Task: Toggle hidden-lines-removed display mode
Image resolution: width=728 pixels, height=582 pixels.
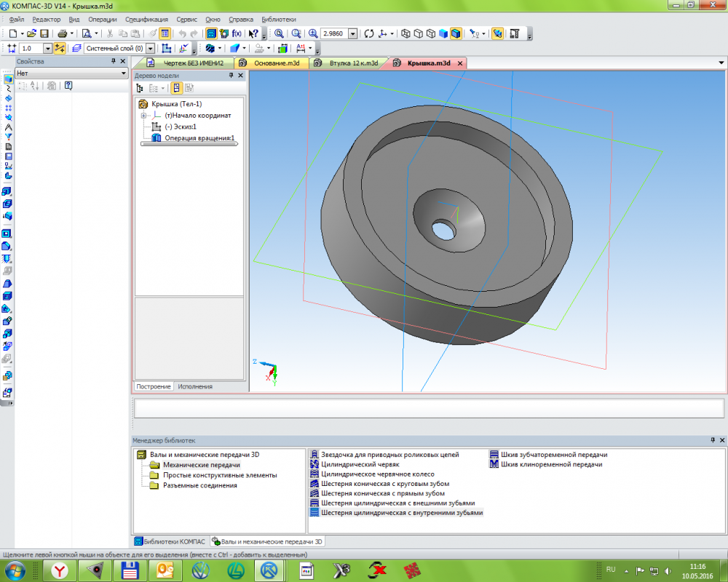Action: [x=419, y=33]
